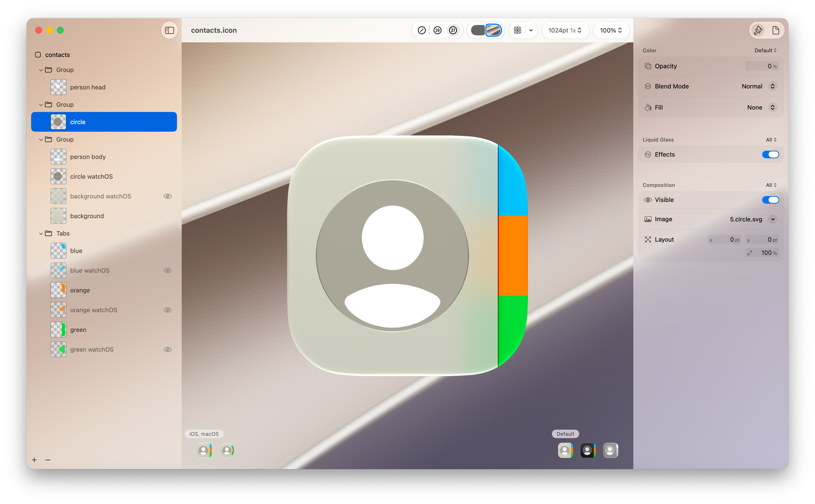Click the contacts.icon document title

click(214, 30)
